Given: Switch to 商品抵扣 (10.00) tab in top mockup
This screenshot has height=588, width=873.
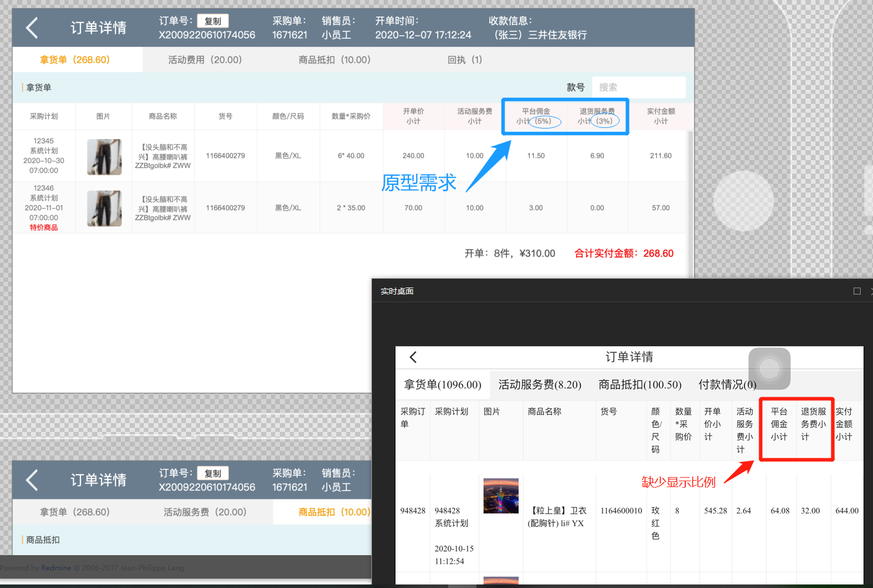Looking at the screenshot, I should 334,60.
